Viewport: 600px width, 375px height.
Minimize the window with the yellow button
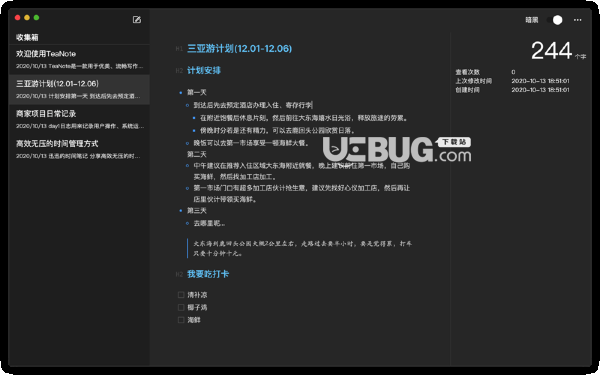pos(27,18)
